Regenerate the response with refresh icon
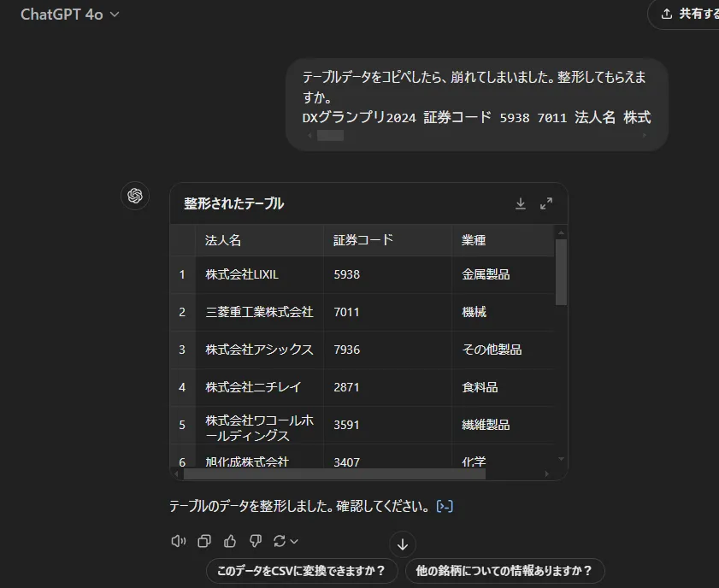Screen dimensions: 719x588 (x=280, y=541)
